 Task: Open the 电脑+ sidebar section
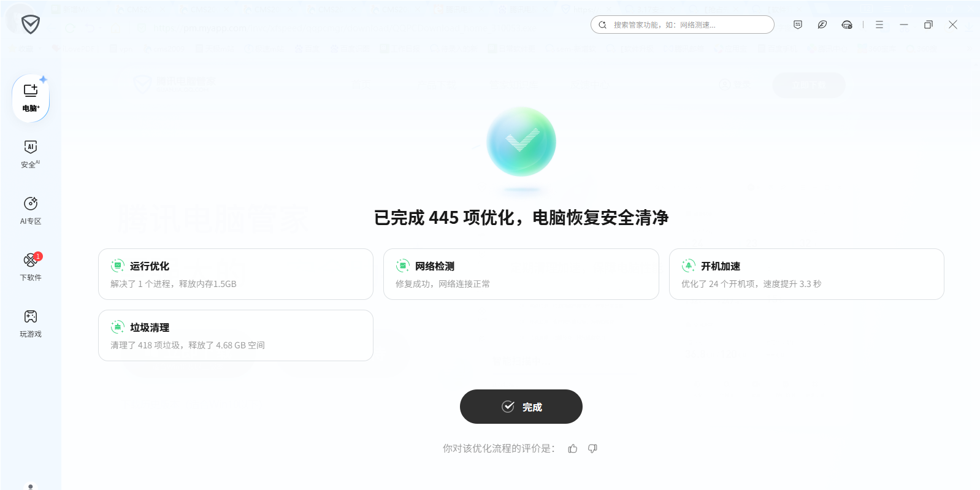pyautogui.click(x=31, y=98)
